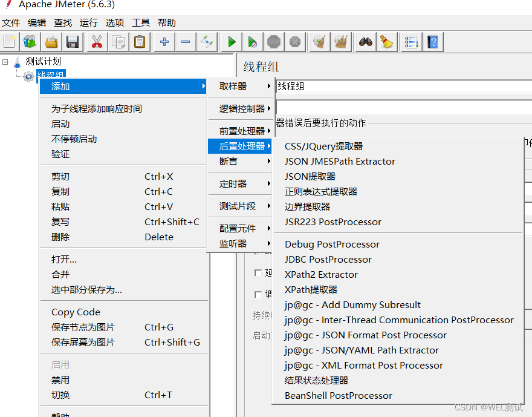Click the Toggle enable/disable toolbar icon
Image resolution: width=532 pixels, height=417 pixels.
coord(207,42)
